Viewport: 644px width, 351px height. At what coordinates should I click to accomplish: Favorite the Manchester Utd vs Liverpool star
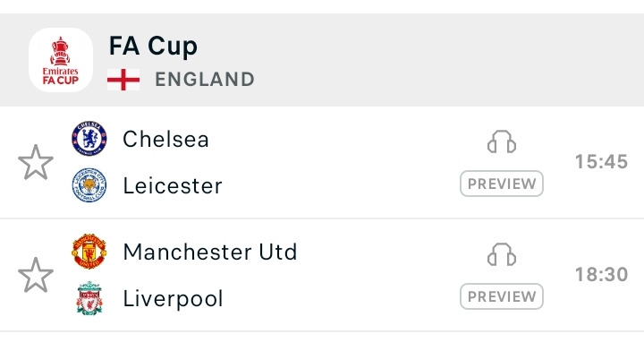coord(36,275)
